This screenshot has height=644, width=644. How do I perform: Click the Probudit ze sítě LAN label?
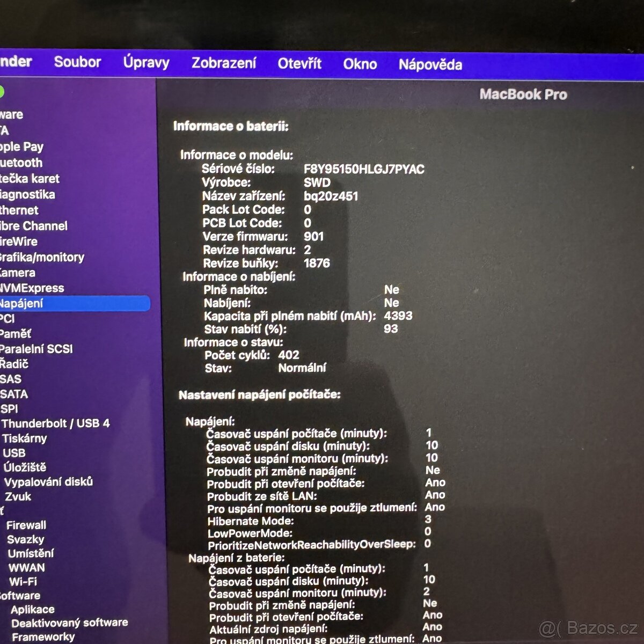pyautogui.click(x=262, y=496)
